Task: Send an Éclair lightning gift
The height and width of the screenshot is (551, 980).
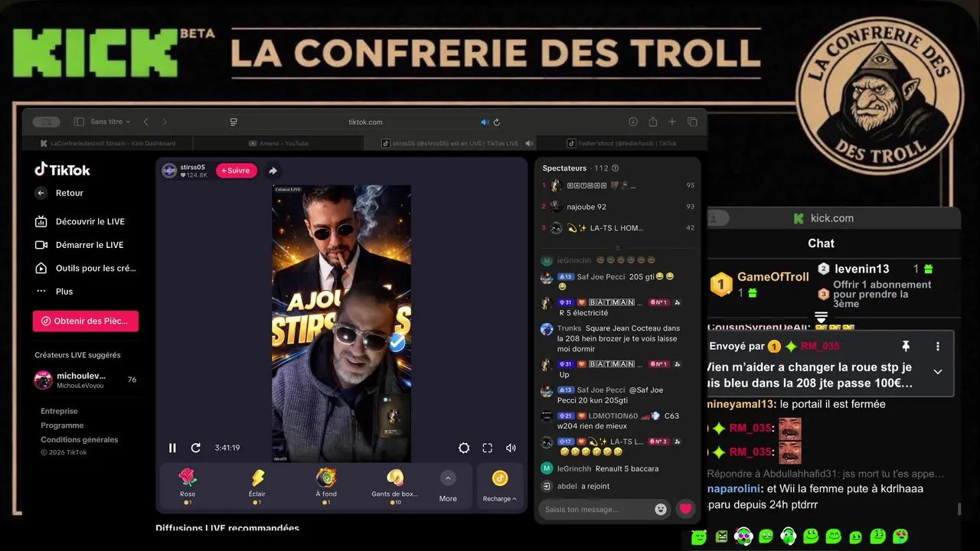Action: pos(257,486)
